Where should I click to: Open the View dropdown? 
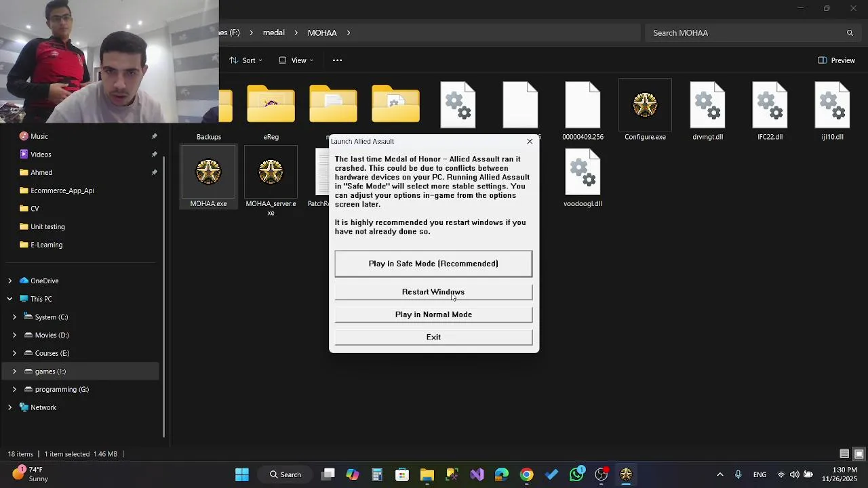pyautogui.click(x=296, y=60)
